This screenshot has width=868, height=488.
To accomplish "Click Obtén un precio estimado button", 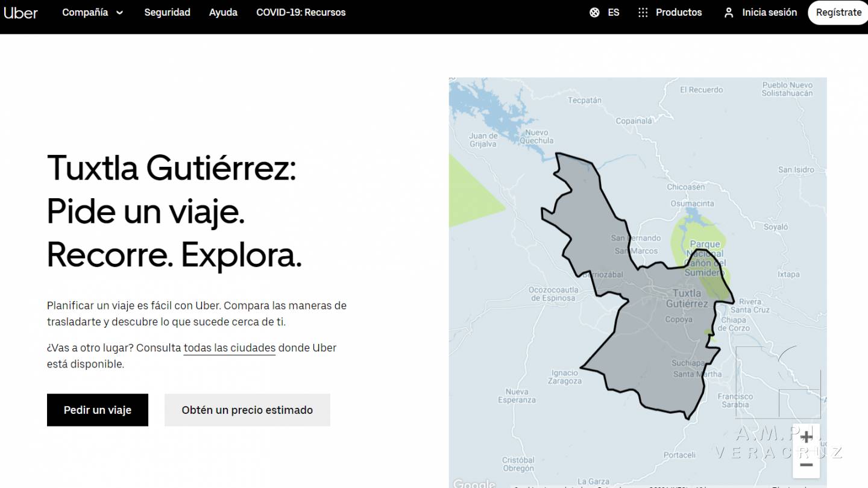I will pos(247,410).
